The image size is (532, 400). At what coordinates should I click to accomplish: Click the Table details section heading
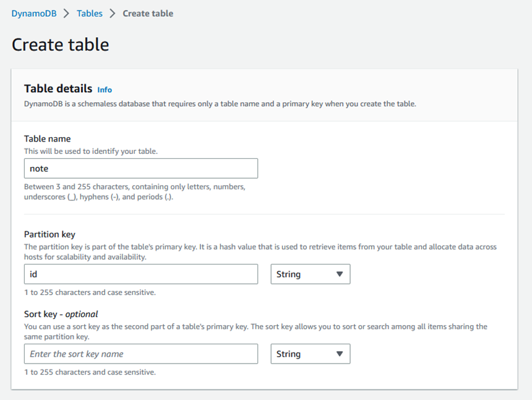tap(58, 88)
